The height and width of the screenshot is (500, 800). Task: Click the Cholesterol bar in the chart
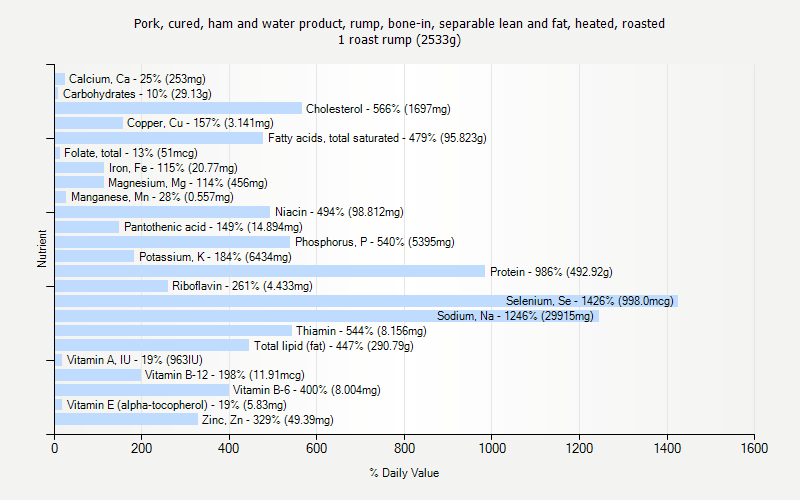tap(179, 108)
